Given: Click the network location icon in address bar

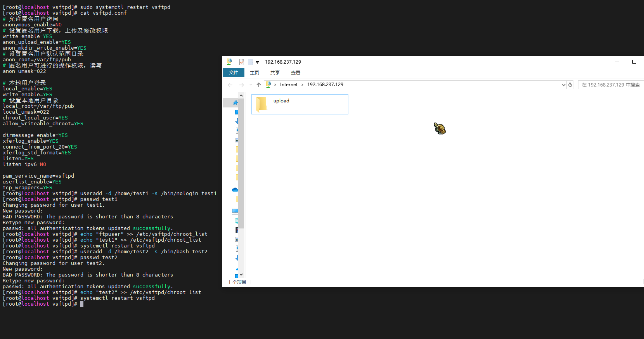Looking at the screenshot, I should (x=268, y=85).
